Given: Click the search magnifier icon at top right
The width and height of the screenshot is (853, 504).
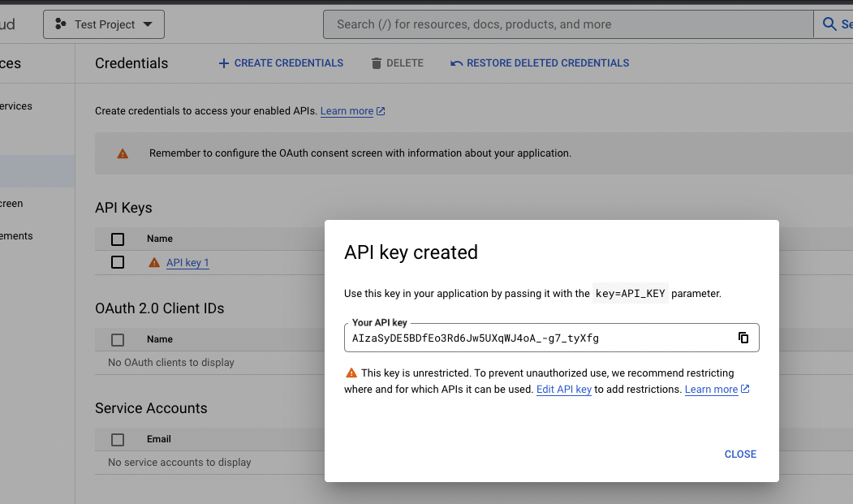Looking at the screenshot, I should [829, 24].
